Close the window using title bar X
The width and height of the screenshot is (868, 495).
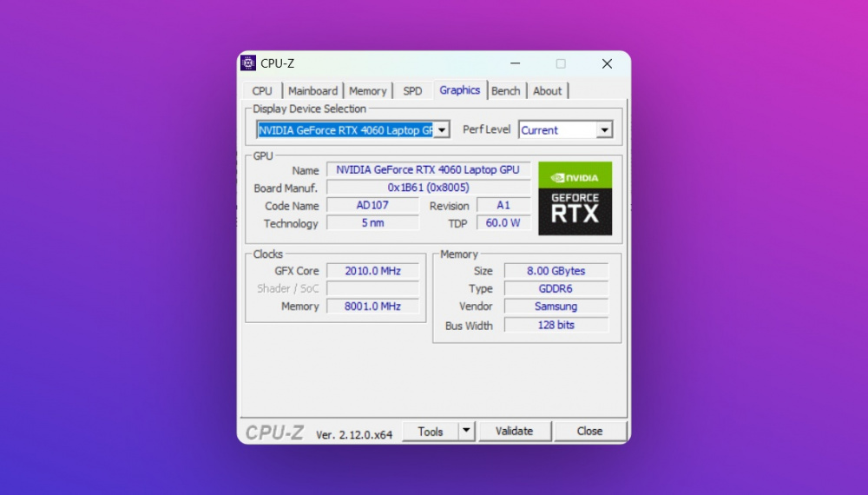[607, 63]
